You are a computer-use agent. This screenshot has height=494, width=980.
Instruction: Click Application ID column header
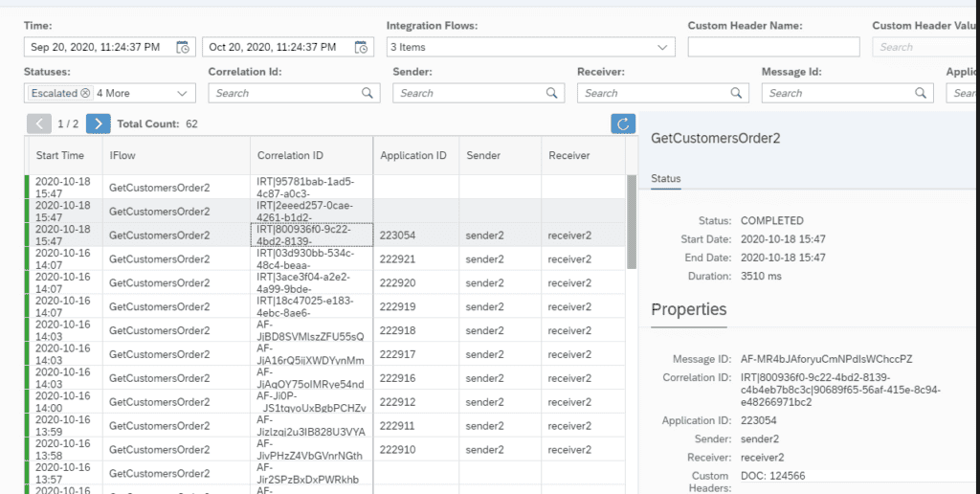416,156
